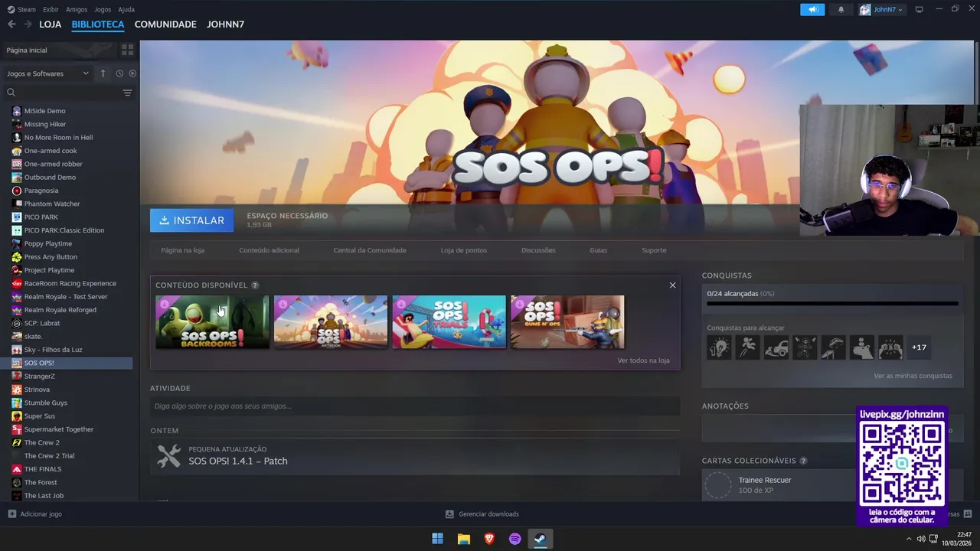This screenshot has height=551, width=980.
Task: Open Spotify from taskbar
Action: click(x=514, y=539)
